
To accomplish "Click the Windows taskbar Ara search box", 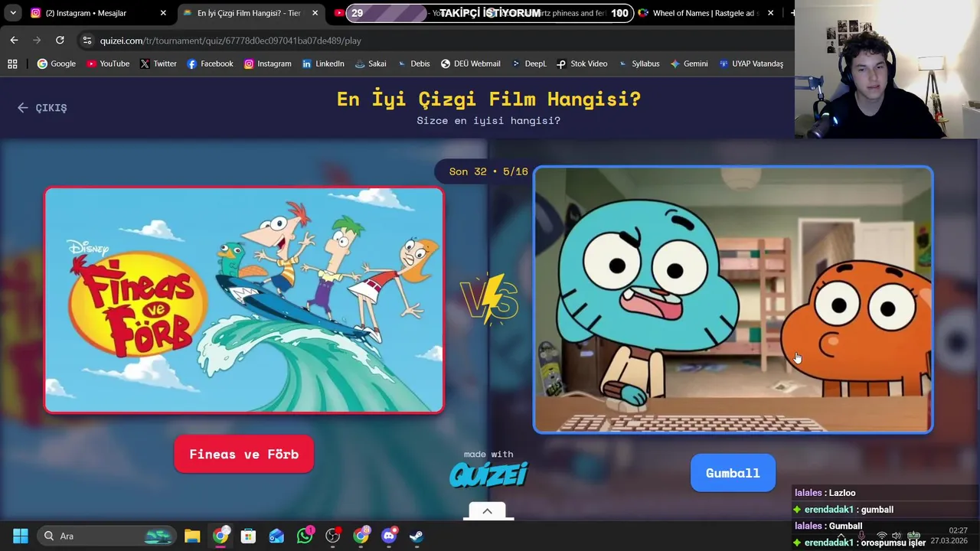I will coord(107,536).
